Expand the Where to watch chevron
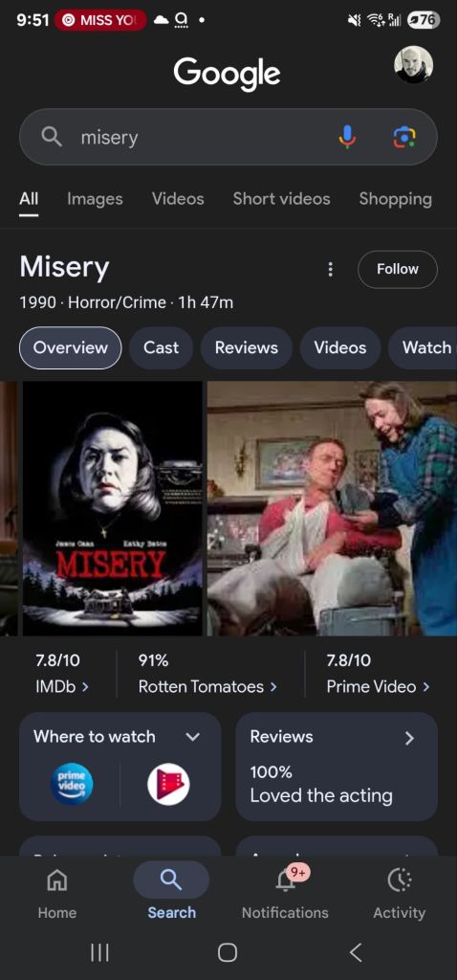 pyautogui.click(x=193, y=737)
